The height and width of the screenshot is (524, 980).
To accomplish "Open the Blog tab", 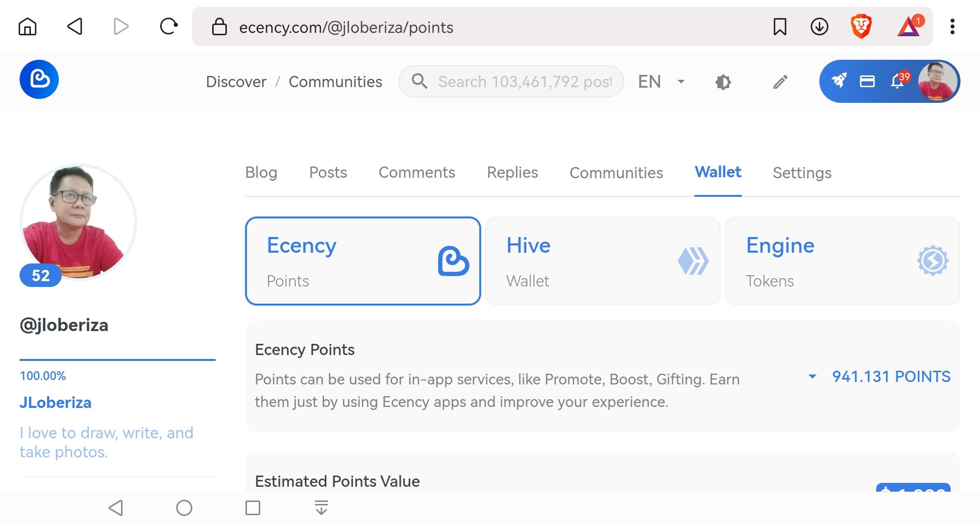I will pyautogui.click(x=261, y=173).
